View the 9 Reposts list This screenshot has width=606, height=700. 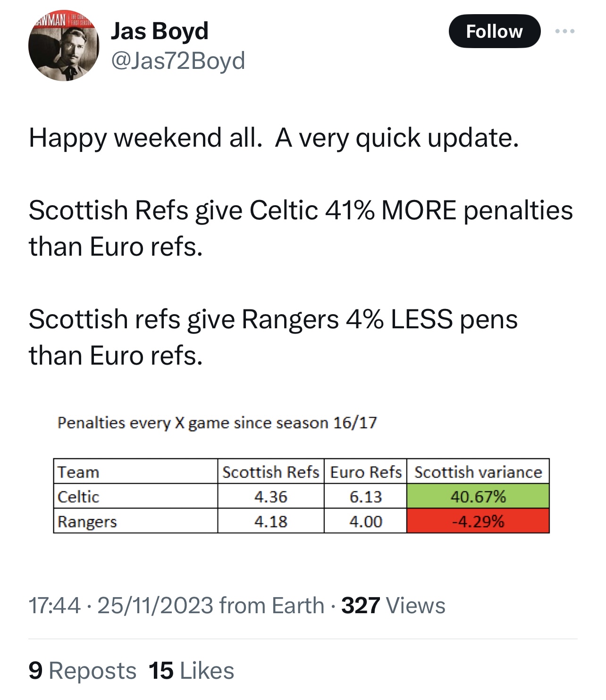83,671
